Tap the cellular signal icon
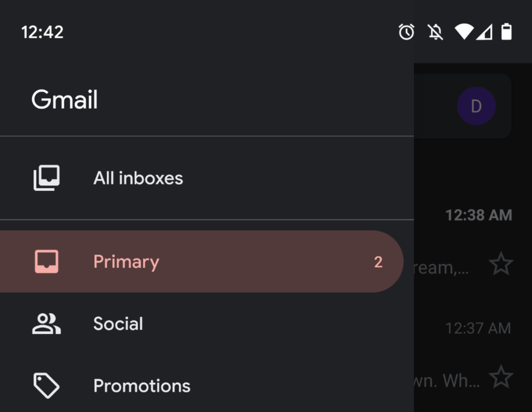Screen dimensions: 532x412 click(483, 32)
